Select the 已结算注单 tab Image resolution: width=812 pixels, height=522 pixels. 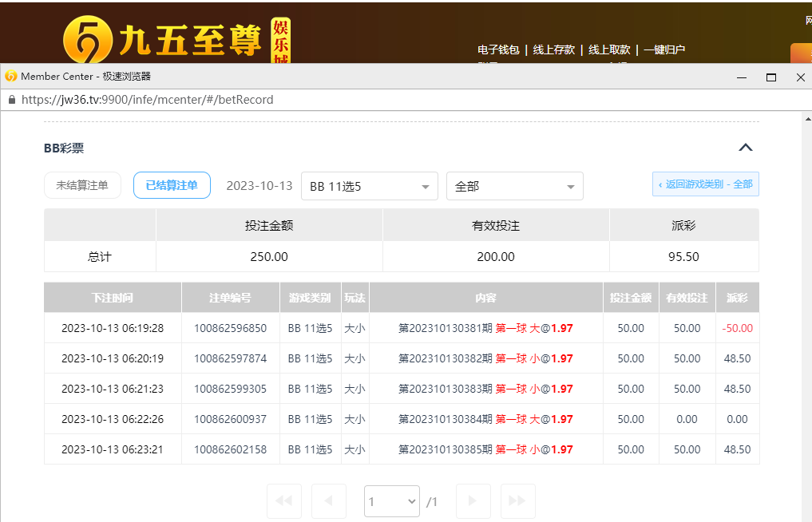172,185
